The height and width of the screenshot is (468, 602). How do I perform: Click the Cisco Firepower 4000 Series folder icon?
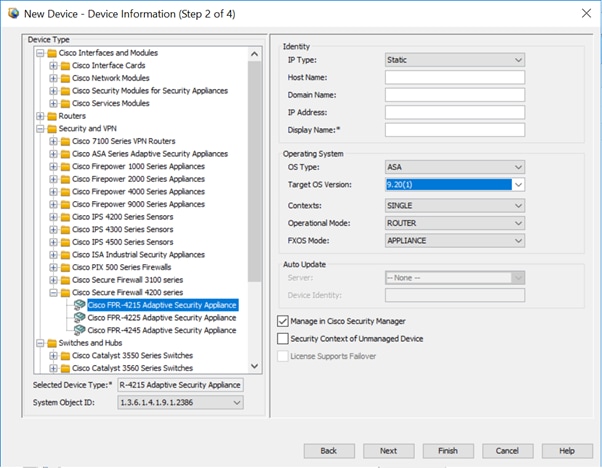66,192
